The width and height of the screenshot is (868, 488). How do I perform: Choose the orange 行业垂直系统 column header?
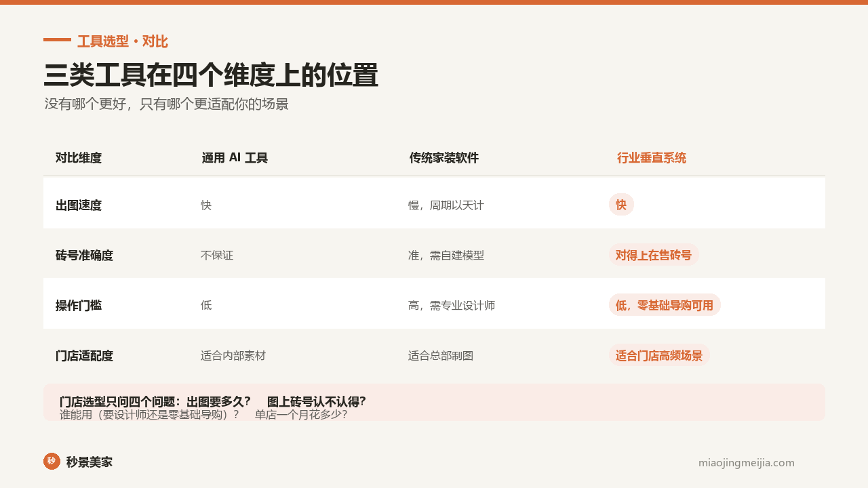pos(652,158)
